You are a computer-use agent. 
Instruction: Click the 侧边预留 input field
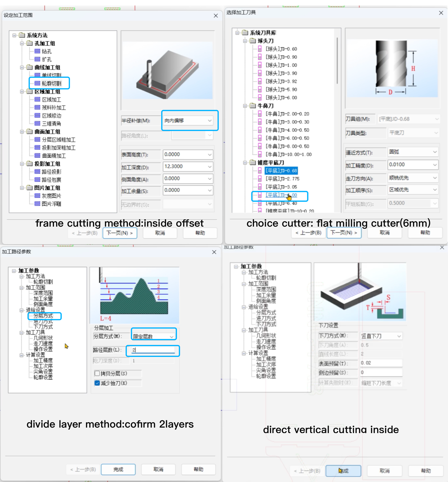[x=381, y=372]
